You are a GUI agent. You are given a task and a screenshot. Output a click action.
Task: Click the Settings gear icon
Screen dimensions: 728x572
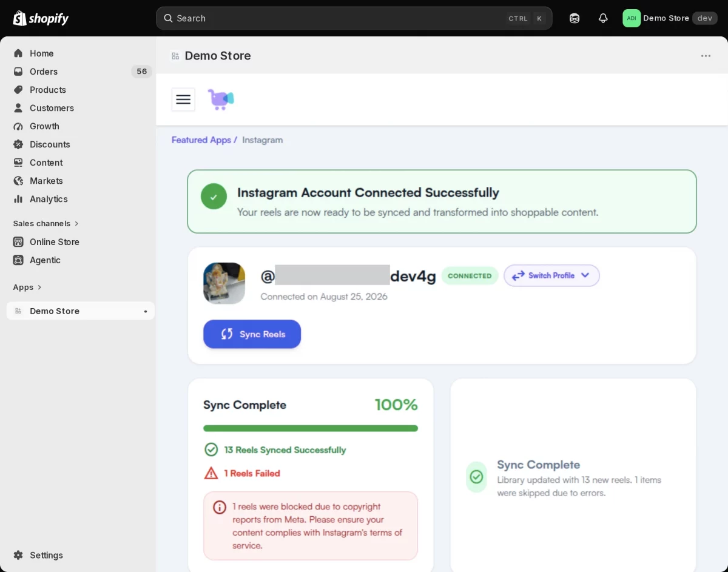(x=18, y=555)
